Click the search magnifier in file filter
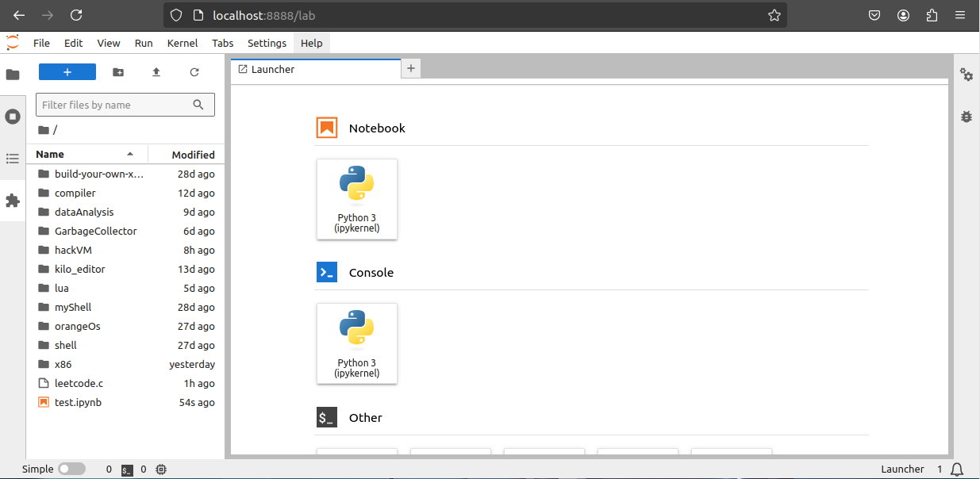Viewport: 980px width, 479px height. 199,105
